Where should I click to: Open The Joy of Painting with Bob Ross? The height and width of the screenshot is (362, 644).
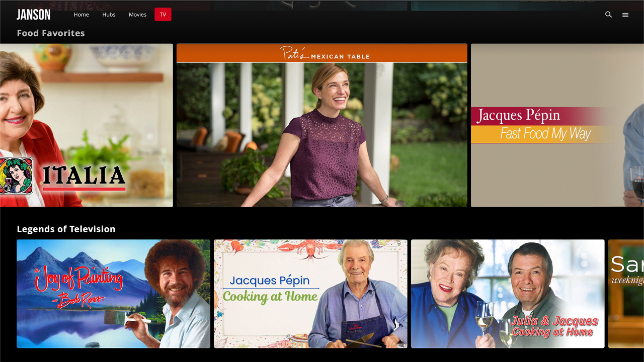coord(114,294)
